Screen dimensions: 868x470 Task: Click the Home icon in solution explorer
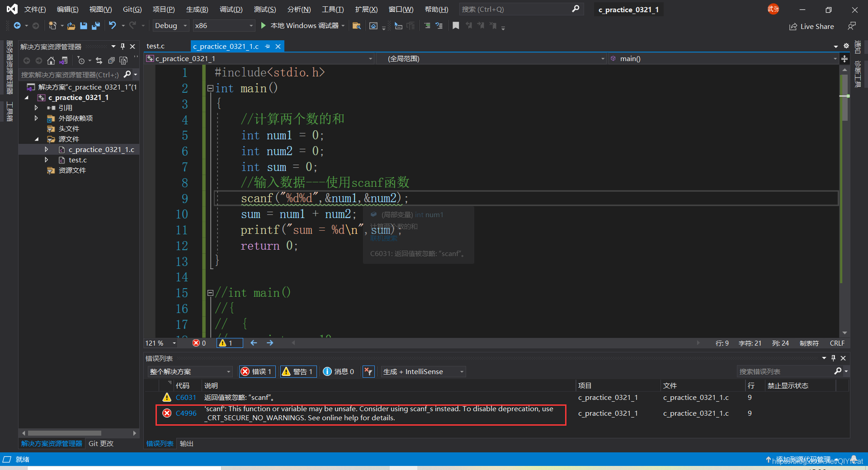[51, 61]
